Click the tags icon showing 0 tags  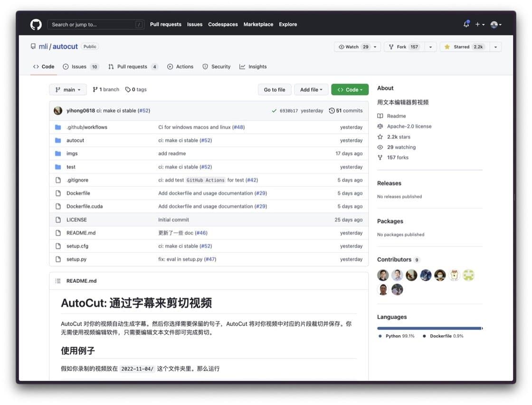128,89
